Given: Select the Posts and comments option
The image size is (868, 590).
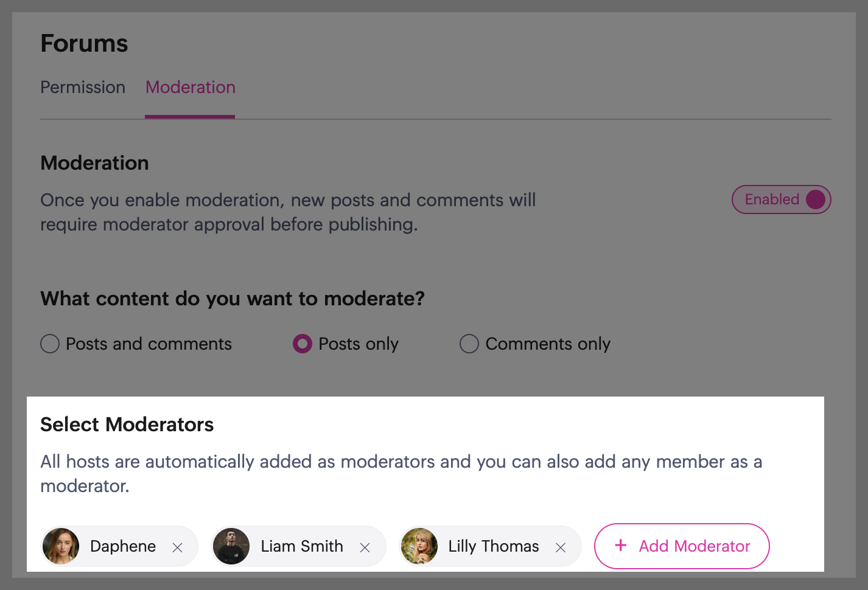Looking at the screenshot, I should point(50,344).
